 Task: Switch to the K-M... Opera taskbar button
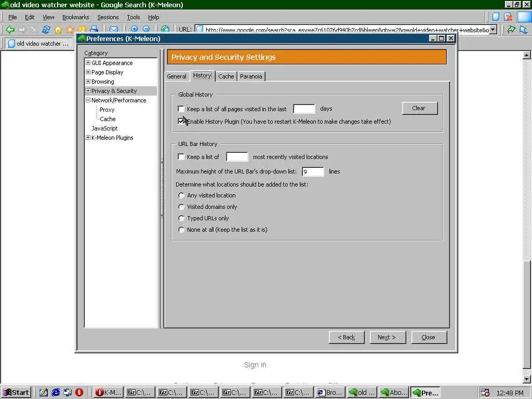(108, 393)
